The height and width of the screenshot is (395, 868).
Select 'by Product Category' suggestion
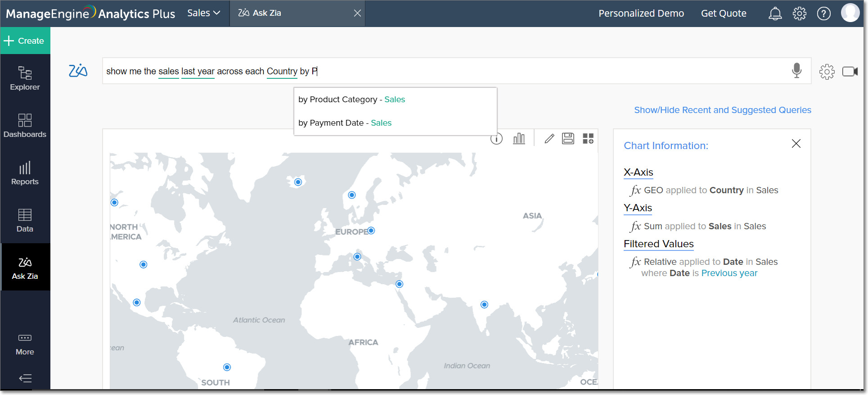351,100
